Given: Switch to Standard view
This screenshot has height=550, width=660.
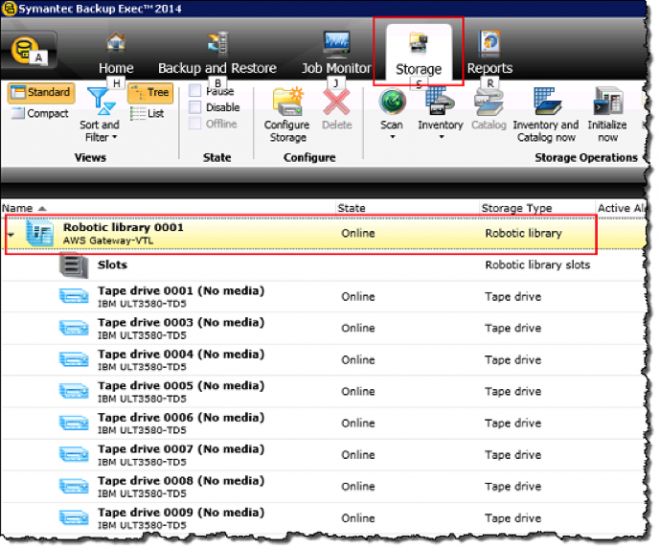Looking at the screenshot, I should point(41,92).
